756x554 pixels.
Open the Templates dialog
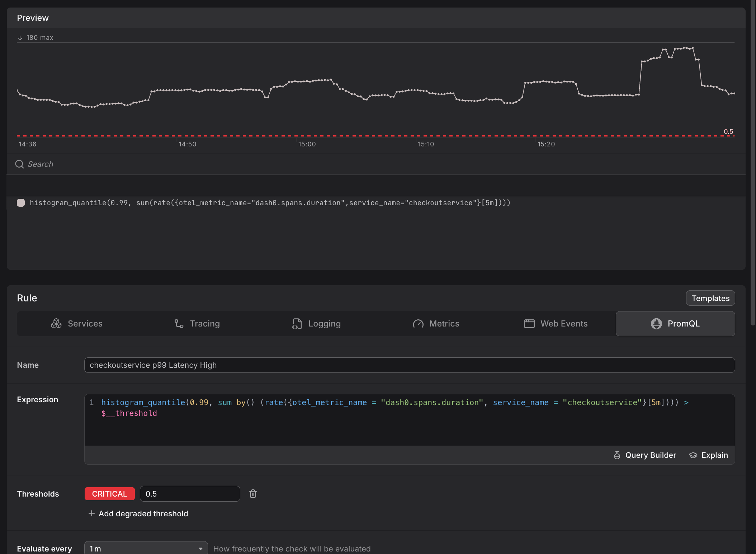(x=710, y=298)
